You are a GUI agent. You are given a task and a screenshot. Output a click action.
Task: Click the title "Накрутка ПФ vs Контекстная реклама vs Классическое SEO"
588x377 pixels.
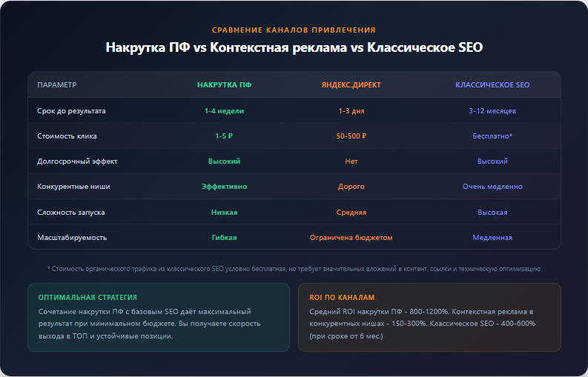(294, 47)
